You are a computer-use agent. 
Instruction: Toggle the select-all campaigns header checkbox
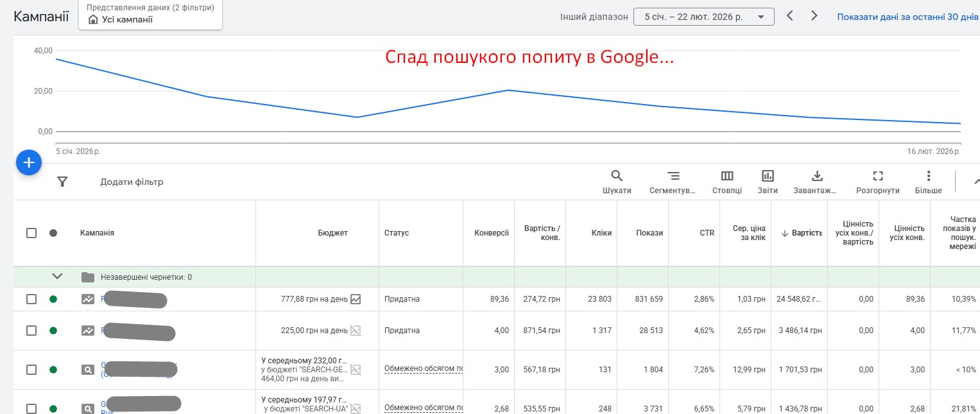(x=31, y=233)
